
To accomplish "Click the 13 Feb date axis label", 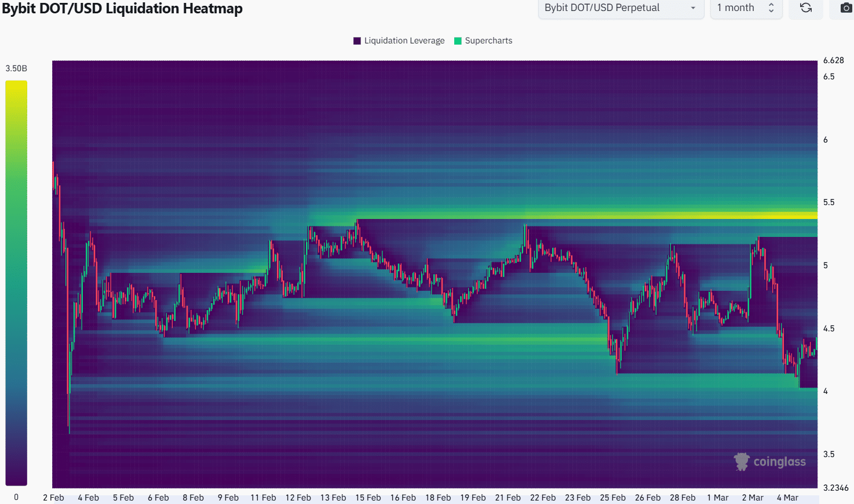I will click(x=333, y=498).
